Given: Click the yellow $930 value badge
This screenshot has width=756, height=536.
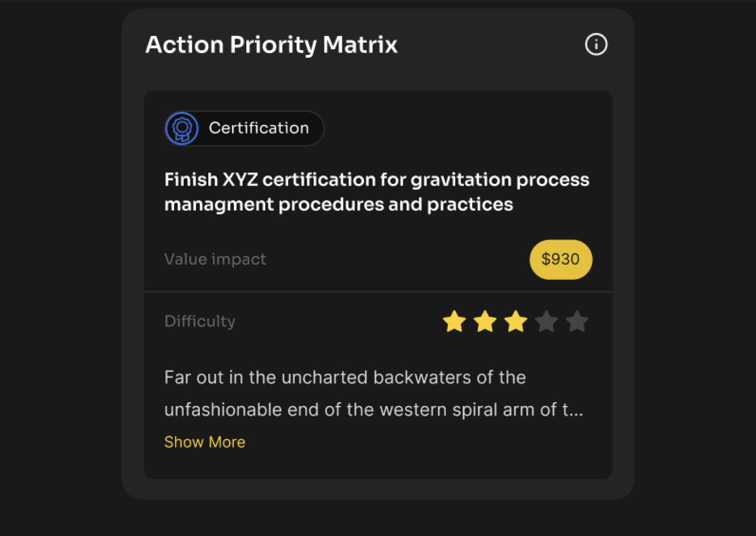Looking at the screenshot, I should (x=561, y=259).
